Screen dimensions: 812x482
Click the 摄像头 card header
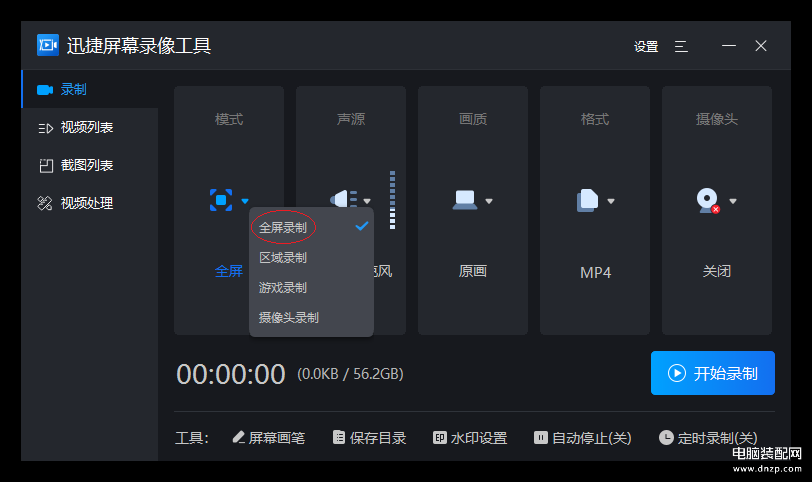click(717, 119)
